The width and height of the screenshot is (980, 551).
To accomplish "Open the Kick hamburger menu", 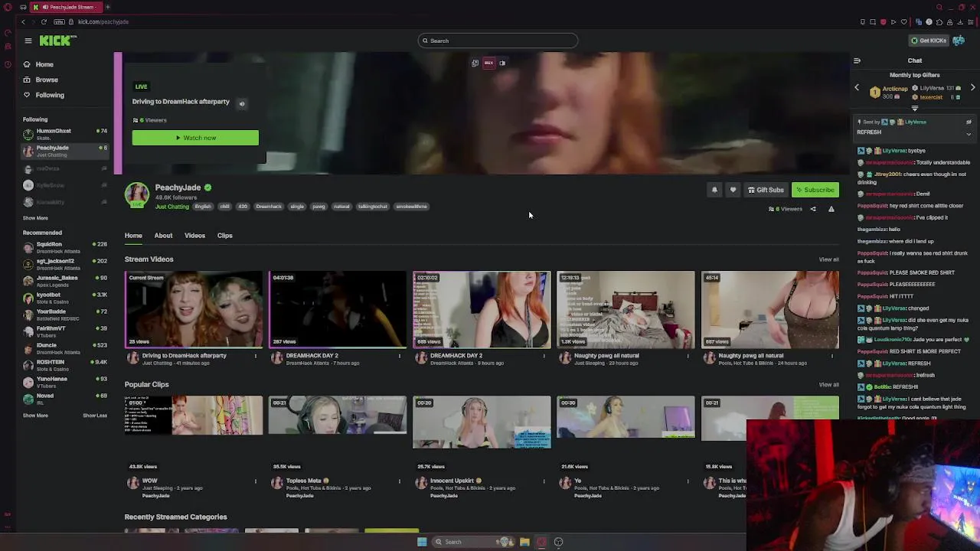I will [x=28, y=41].
